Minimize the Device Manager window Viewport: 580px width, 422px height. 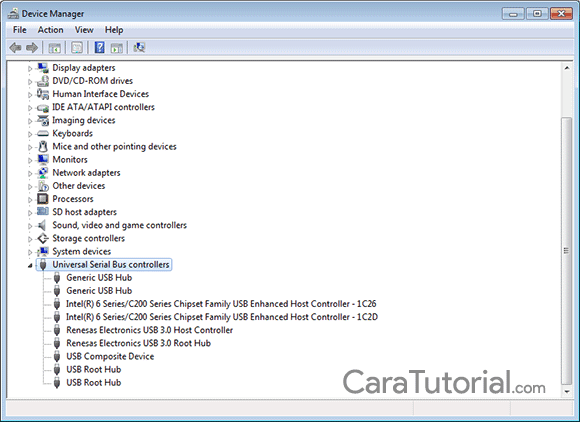(513, 14)
